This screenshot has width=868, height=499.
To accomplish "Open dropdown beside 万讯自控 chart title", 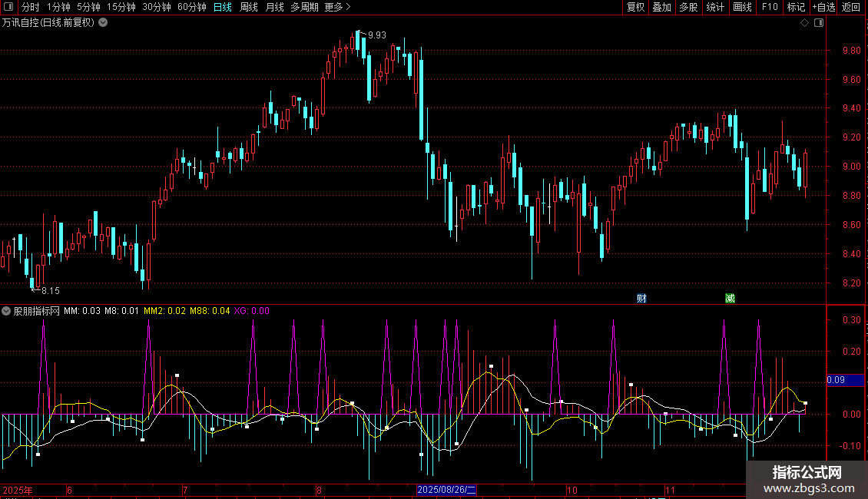I will pyautogui.click(x=103, y=23).
